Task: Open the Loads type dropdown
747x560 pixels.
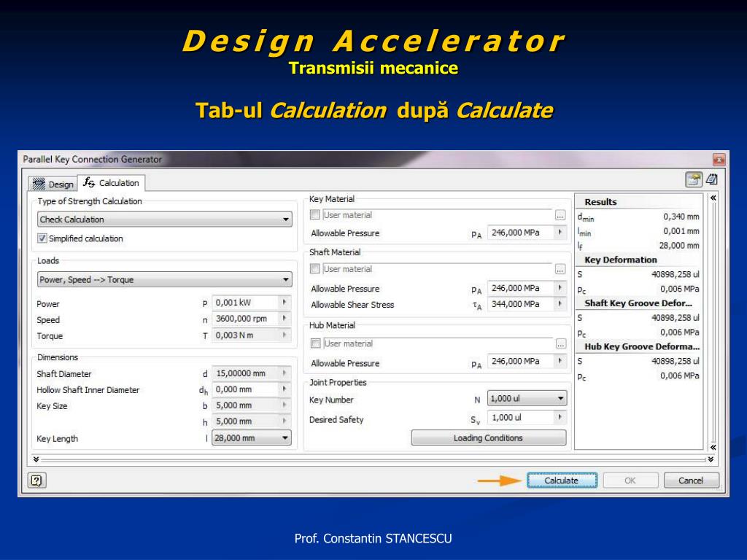Action: click(164, 279)
